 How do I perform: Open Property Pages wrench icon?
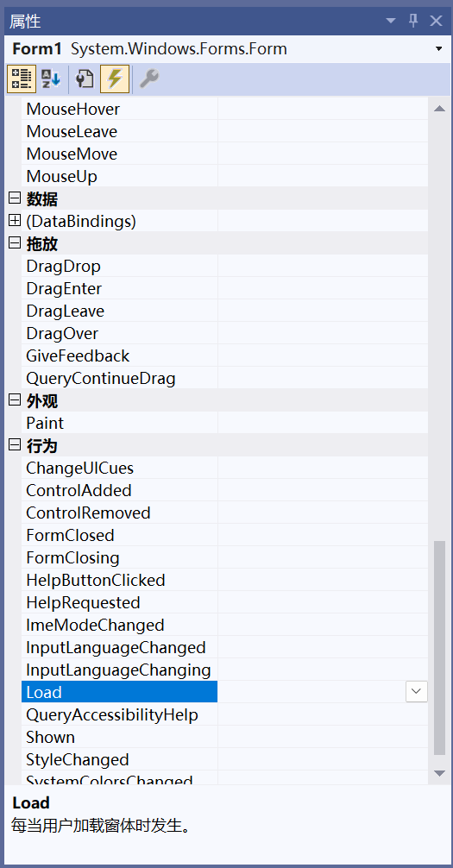[148, 79]
